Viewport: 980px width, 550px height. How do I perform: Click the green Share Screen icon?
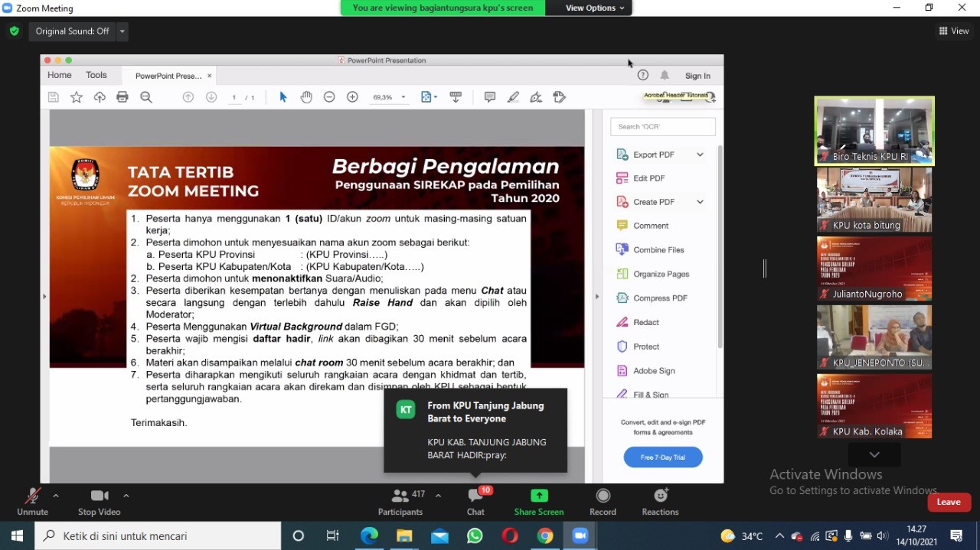539,496
